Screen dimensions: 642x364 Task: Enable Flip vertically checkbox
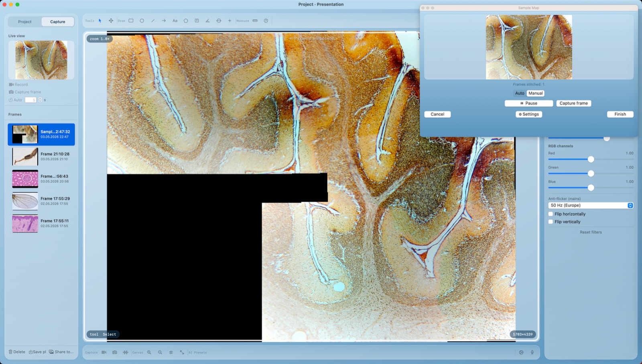pos(551,222)
